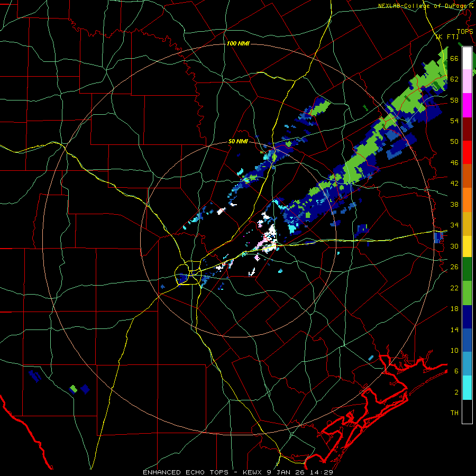Image resolution: width=476 pixels, height=476 pixels.
Task: Click the "14" legend value
Action: (454, 329)
